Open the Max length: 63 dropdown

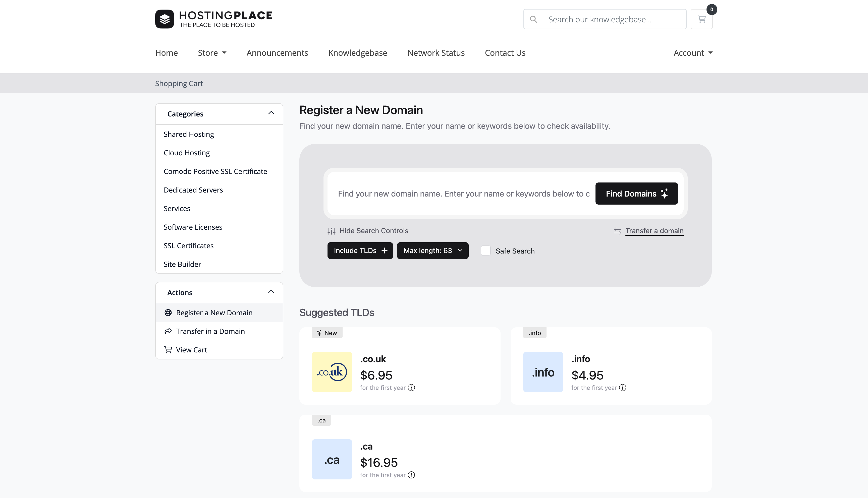[432, 251]
